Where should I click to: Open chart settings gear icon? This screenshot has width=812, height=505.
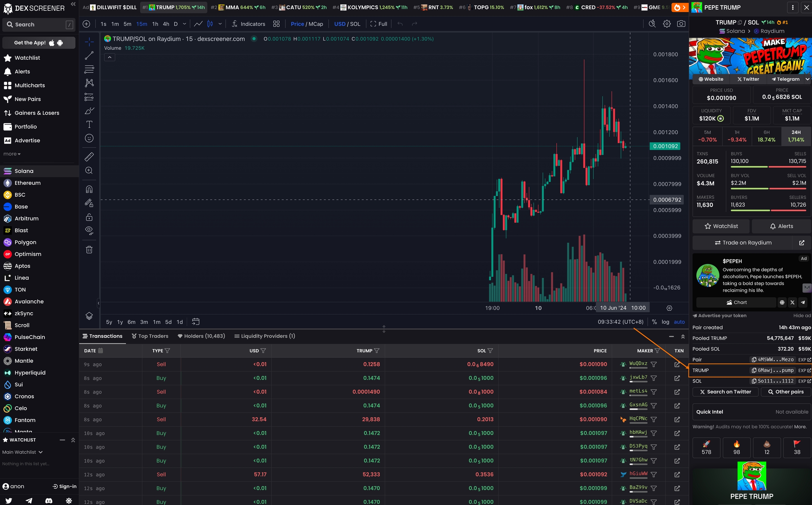click(x=666, y=24)
